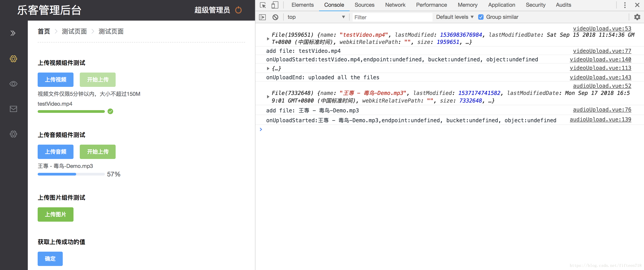
Task: Expand the File(1959651) object entry
Action: (268, 39)
